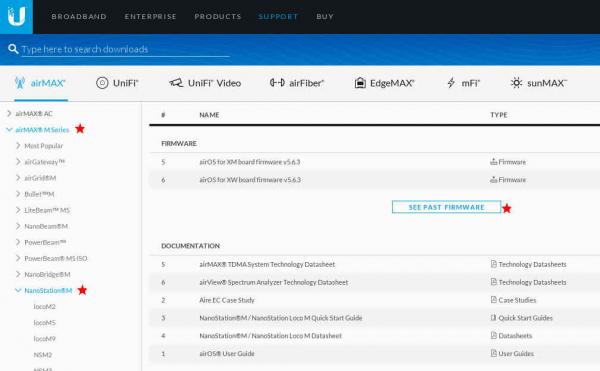Open airOS for XW board firmware v5.6.3

(250, 179)
